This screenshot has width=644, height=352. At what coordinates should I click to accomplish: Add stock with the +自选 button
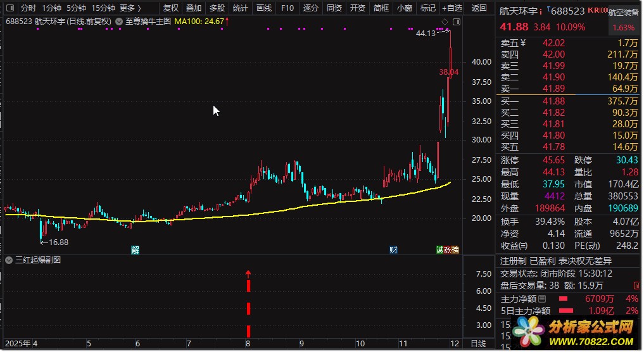tap(452, 8)
